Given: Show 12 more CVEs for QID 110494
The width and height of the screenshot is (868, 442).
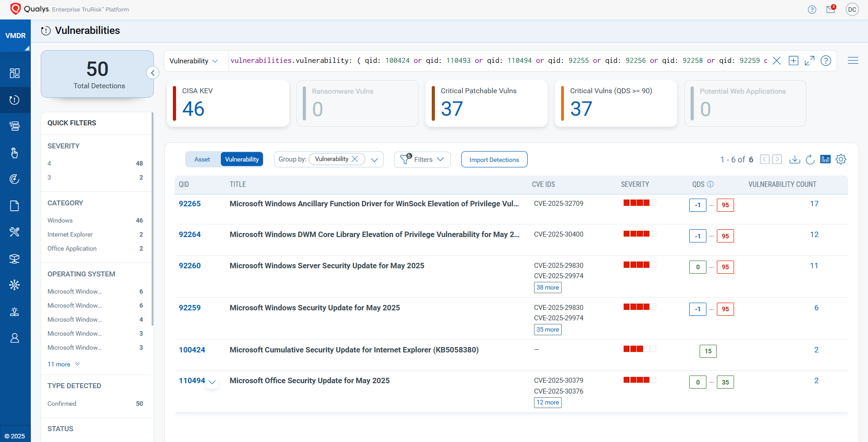Looking at the screenshot, I should click(x=548, y=402).
